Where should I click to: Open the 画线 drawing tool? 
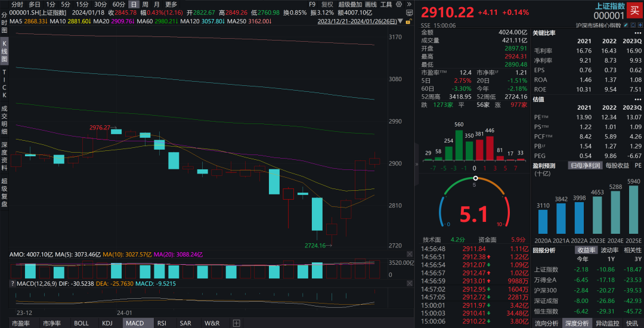pos(371,4)
